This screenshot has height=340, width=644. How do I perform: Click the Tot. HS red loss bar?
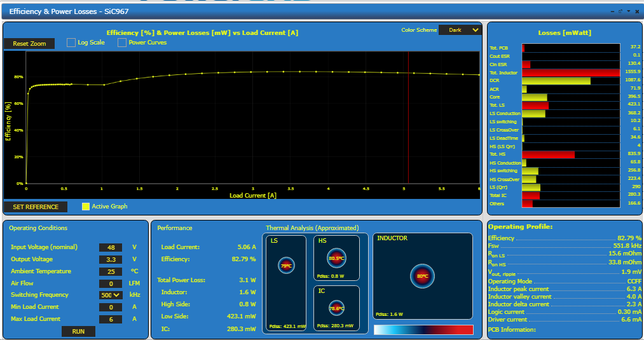[x=548, y=154]
